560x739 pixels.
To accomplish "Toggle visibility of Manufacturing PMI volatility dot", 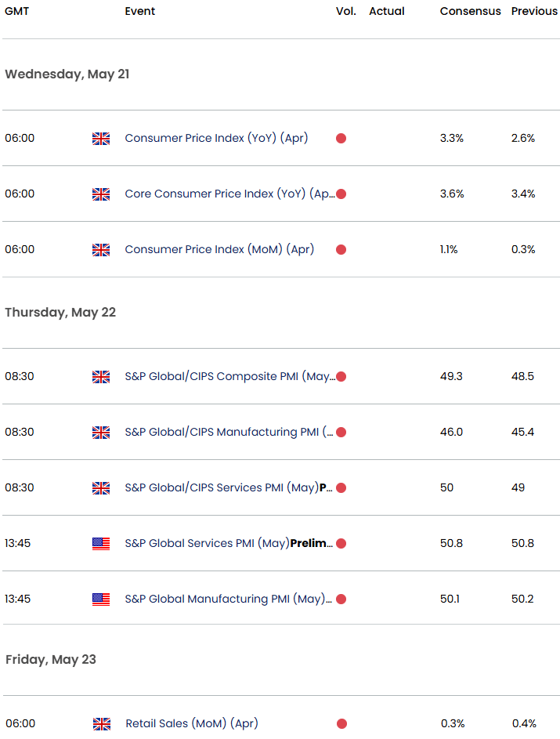I will point(341,432).
